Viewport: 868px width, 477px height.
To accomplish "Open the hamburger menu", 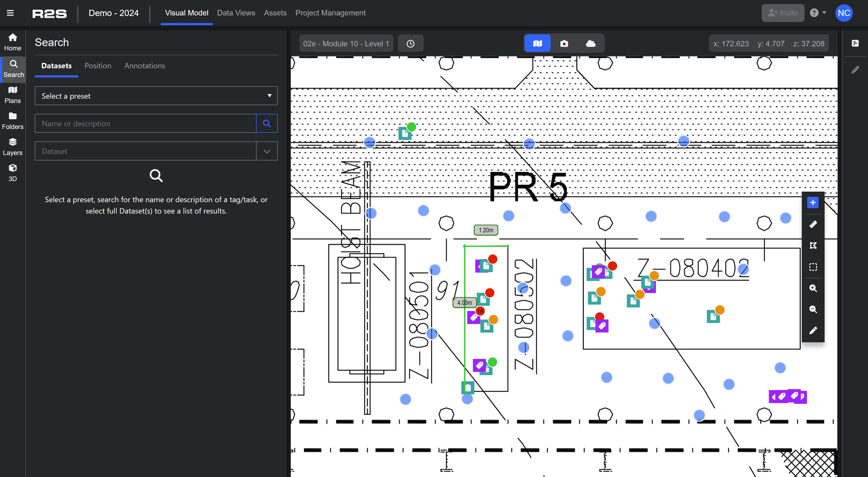I will tap(10, 13).
